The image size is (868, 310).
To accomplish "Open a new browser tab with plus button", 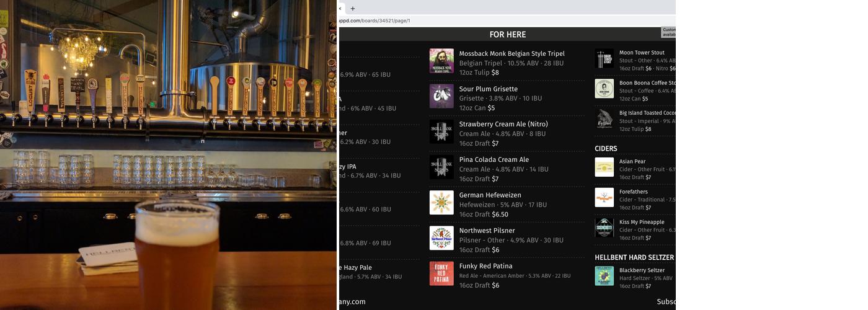I will (353, 8).
